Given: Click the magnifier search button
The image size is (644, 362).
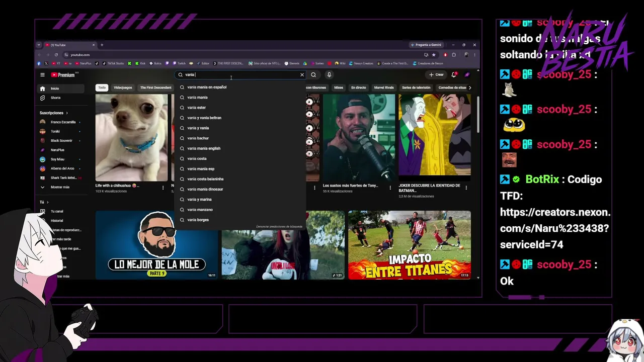Looking at the screenshot, I should 313,75.
